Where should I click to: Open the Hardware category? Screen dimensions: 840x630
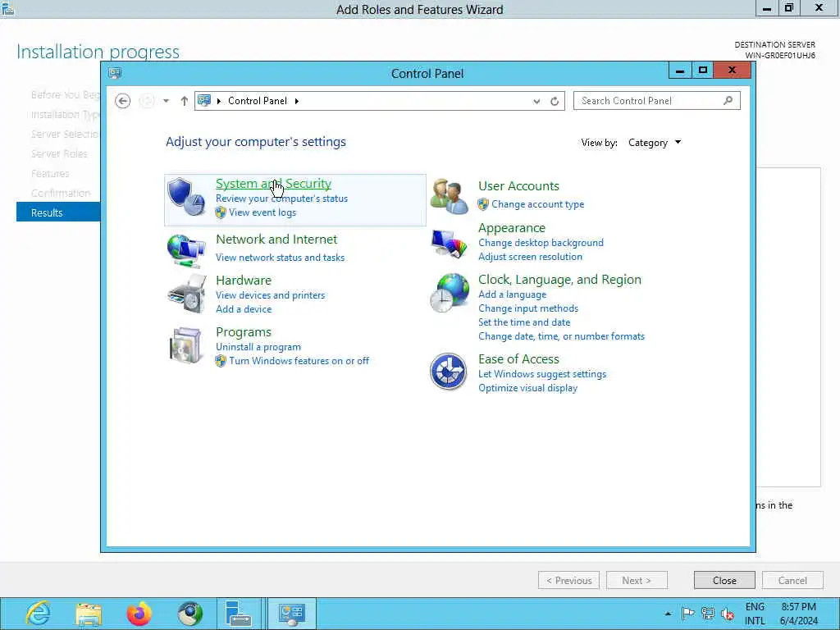point(243,280)
